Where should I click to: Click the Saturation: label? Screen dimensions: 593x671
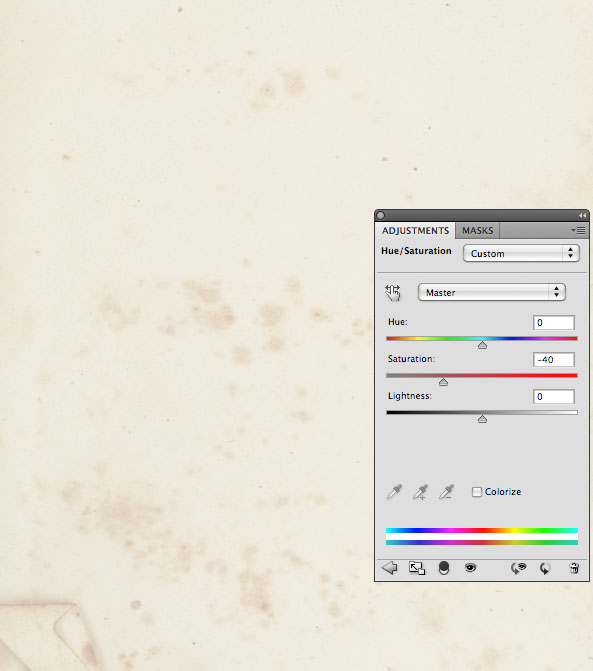click(x=411, y=359)
